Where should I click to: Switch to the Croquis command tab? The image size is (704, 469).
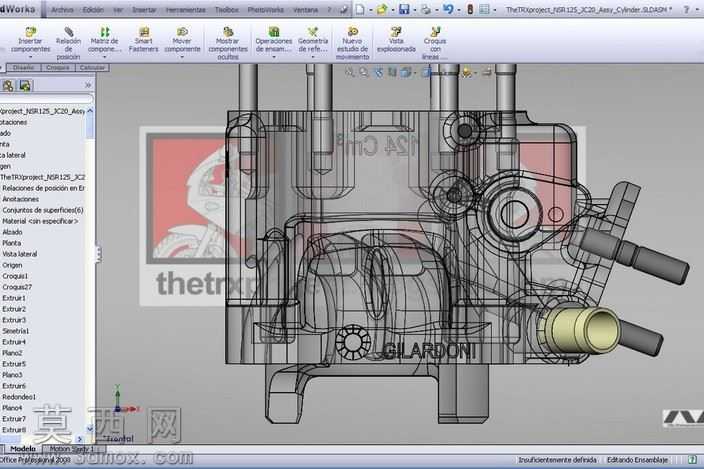tap(58, 68)
